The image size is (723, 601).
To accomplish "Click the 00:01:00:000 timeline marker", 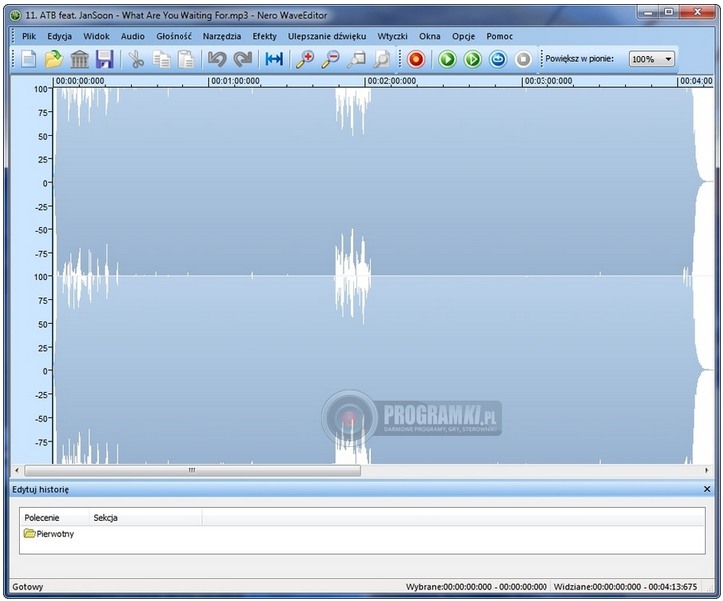I will pyautogui.click(x=235, y=81).
